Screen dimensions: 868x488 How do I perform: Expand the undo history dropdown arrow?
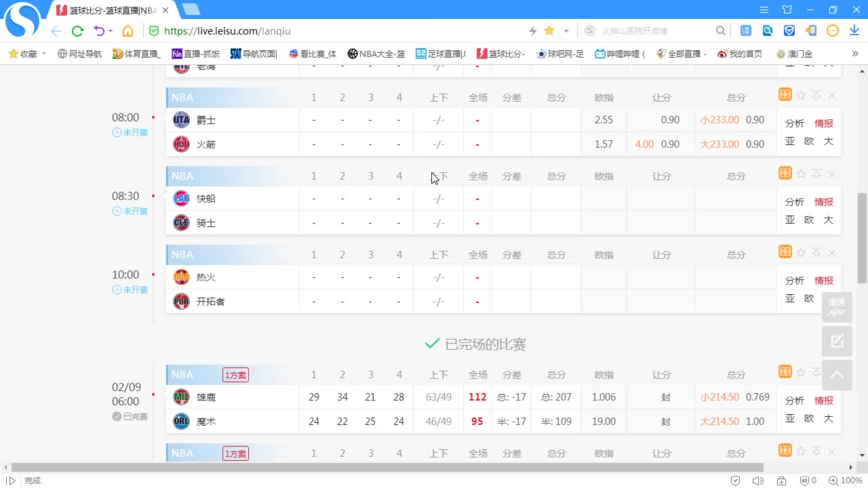[111, 30]
